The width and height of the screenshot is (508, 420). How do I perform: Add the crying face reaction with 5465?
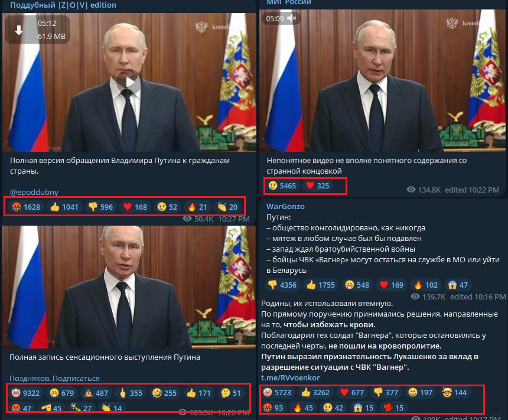point(282,185)
